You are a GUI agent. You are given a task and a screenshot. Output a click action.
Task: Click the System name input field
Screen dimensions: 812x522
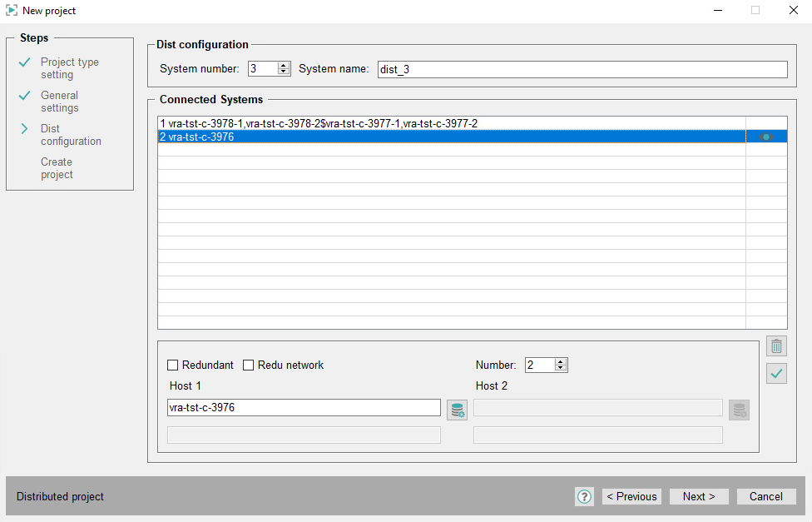[x=582, y=69]
